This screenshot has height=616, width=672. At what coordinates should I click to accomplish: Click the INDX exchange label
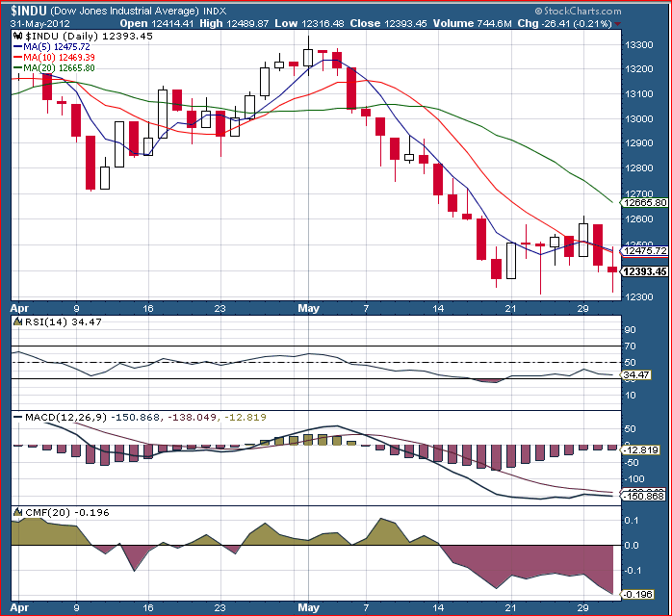coord(215,12)
